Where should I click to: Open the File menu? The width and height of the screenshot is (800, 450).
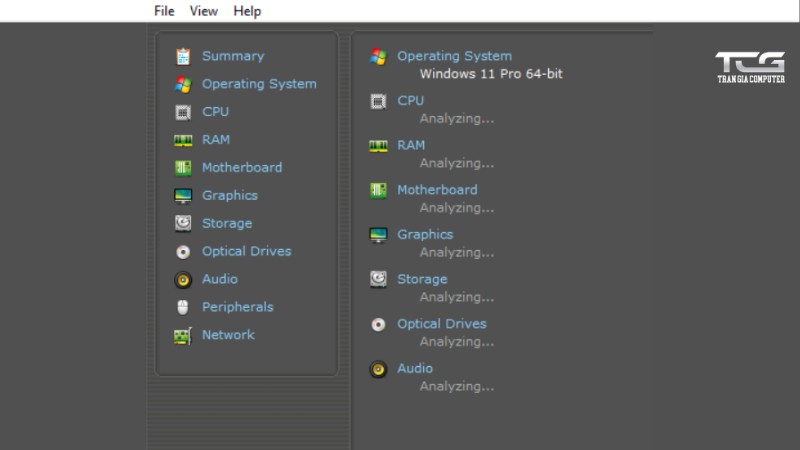point(164,11)
